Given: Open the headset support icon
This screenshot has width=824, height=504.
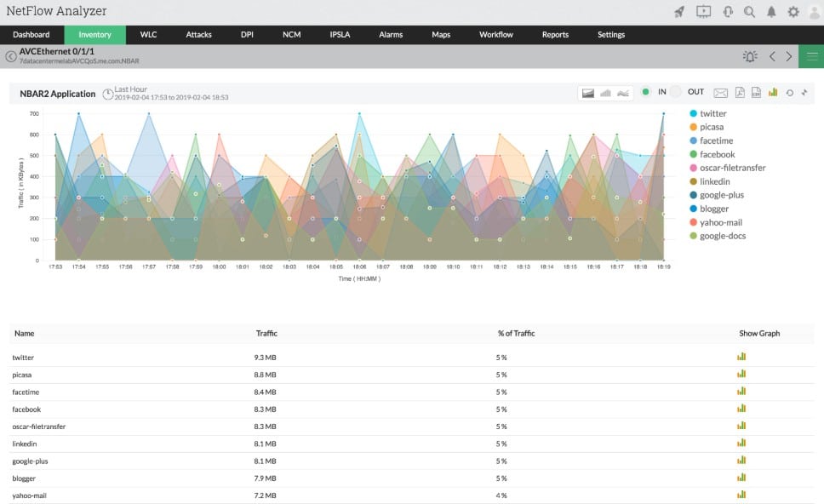Looking at the screenshot, I should tap(728, 12).
